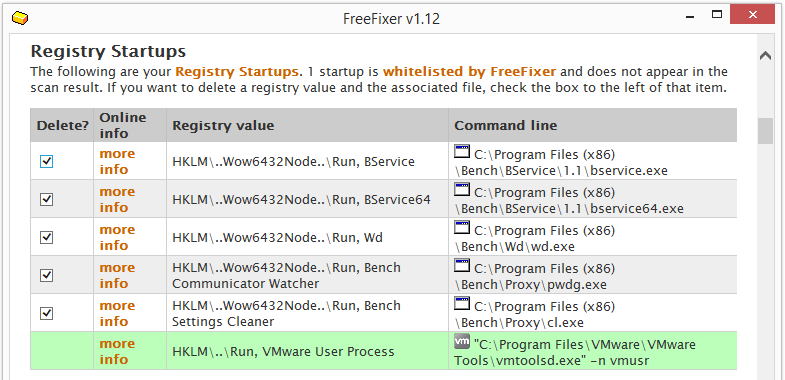The height and width of the screenshot is (380, 785).
Task: Click the executable icon beside bservice64.exe path
Action: (462, 190)
